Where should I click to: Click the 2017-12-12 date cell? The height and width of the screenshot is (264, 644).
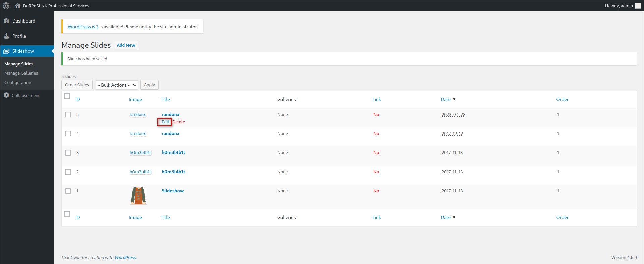pos(452,133)
